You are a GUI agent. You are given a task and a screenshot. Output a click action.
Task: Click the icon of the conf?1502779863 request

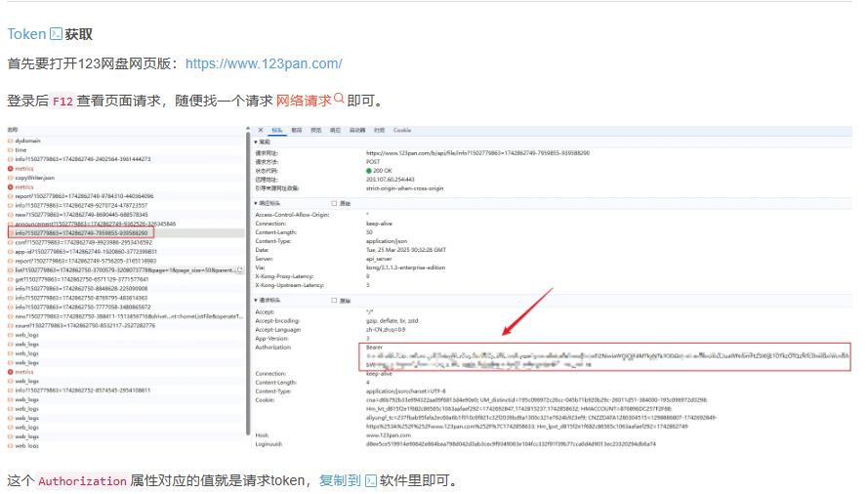[x=10, y=242]
